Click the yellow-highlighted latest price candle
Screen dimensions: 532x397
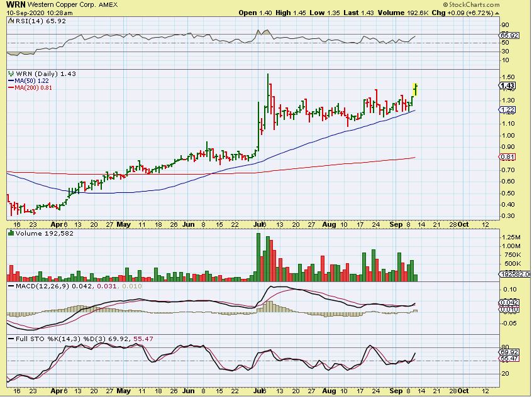(x=415, y=89)
